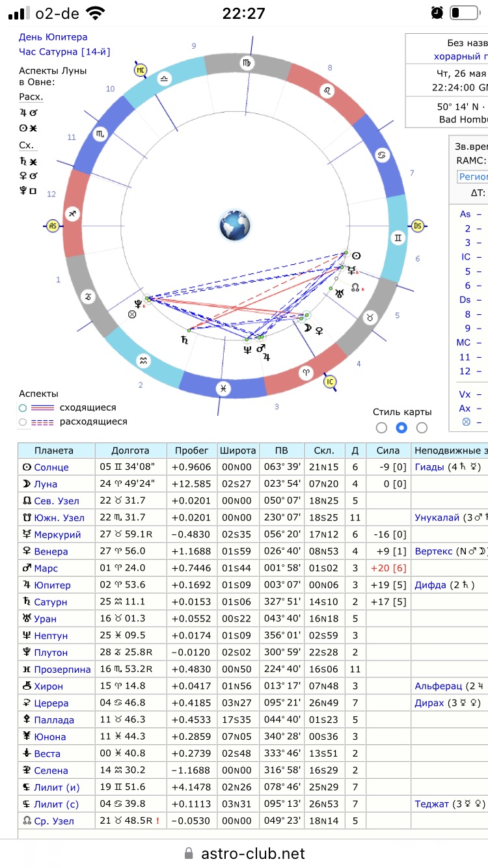The width and height of the screenshot is (488, 868).
Task: Click the Солнце link in the planet table
Action: pos(51,467)
